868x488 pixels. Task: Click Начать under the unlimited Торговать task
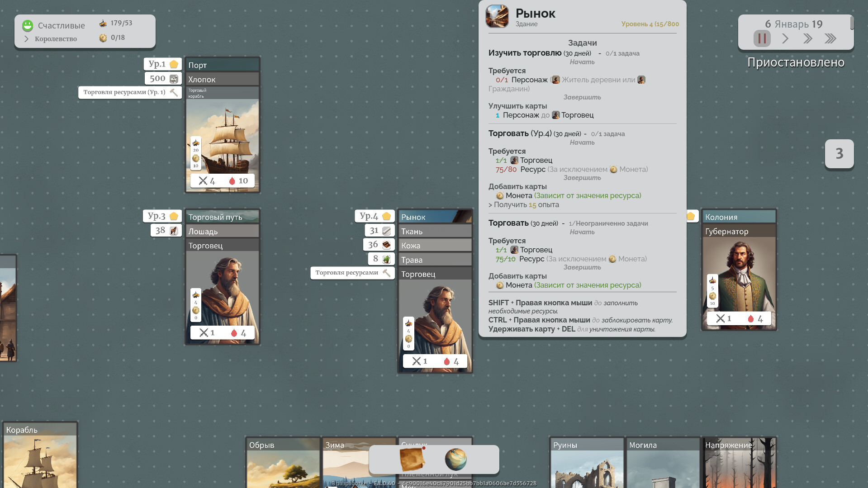click(x=582, y=232)
